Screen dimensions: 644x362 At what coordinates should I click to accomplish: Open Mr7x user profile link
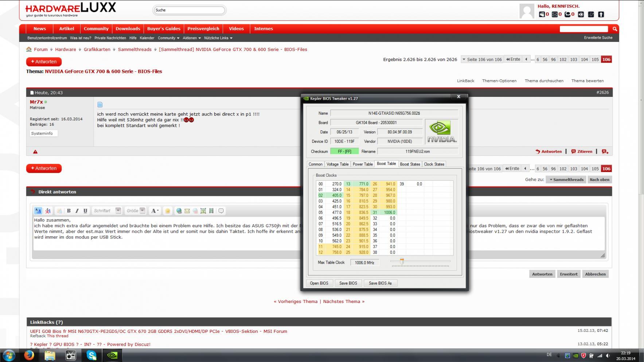point(36,102)
